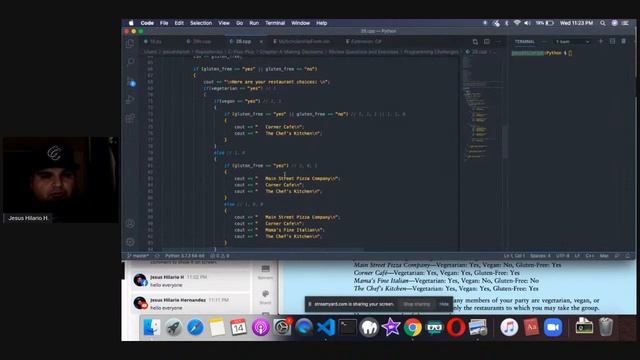Open the Manage gear in the activity bar
This screenshot has width=640, height=360.
[x=130, y=242]
